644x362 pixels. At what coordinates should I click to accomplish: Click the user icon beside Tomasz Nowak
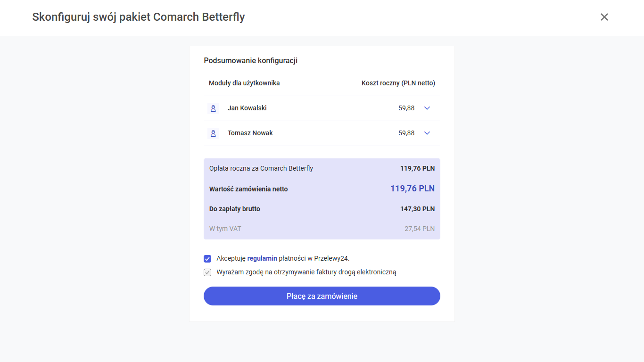pyautogui.click(x=213, y=133)
